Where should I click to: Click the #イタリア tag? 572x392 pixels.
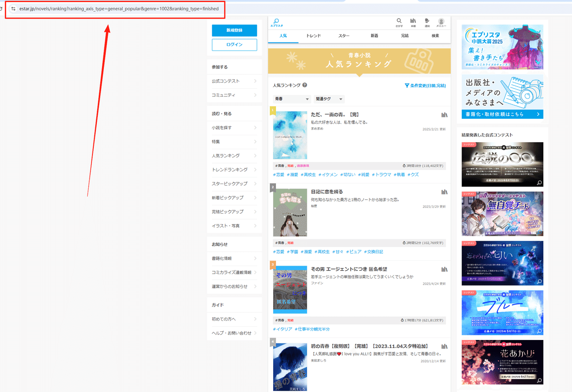(x=283, y=329)
